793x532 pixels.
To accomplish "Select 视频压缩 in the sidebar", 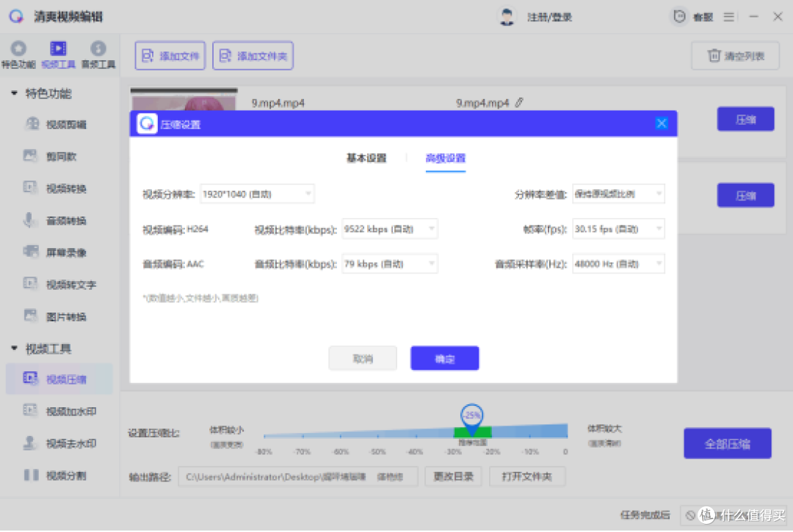I will click(59, 379).
